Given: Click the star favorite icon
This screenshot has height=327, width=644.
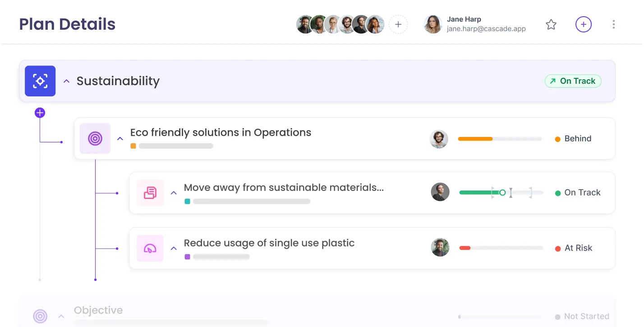Looking at the screenshot, I should tap(551, 24).
